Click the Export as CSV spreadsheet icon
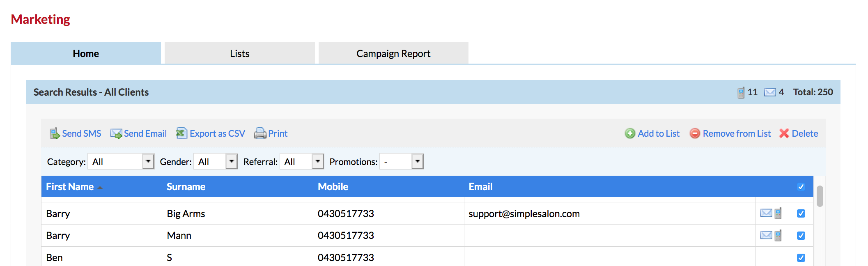Viewport: 868px width, 266px height. (x=181, y=133)
